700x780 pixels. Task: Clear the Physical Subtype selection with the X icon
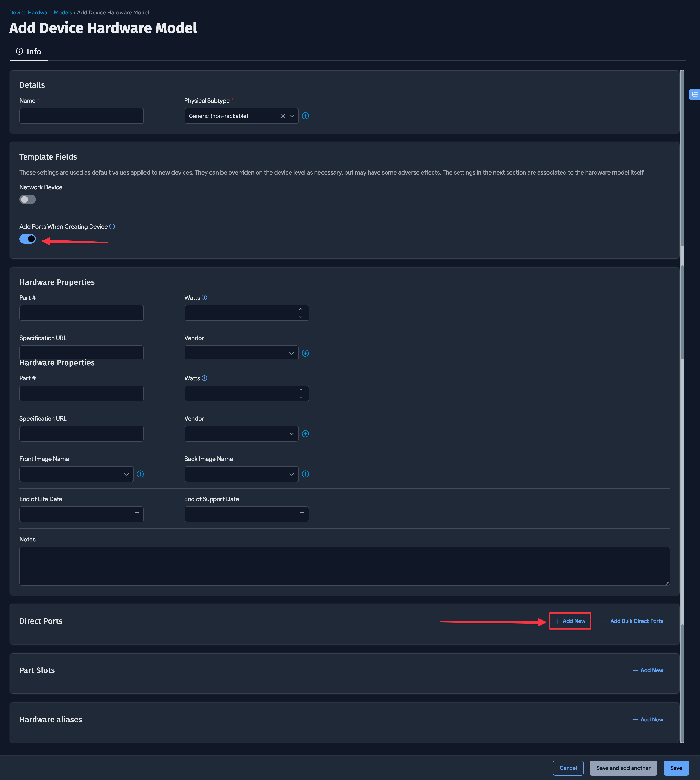pos(283,115)
